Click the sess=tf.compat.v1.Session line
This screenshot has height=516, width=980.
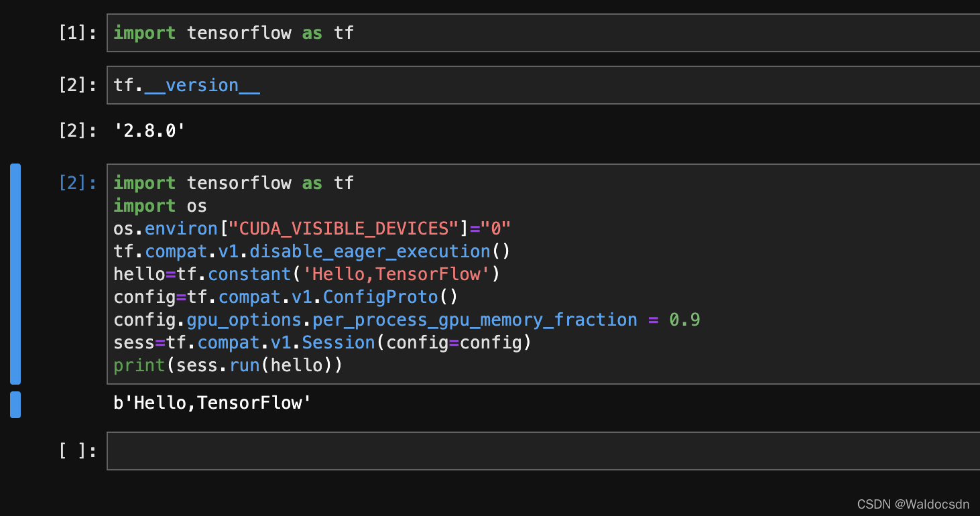(322, 342)
